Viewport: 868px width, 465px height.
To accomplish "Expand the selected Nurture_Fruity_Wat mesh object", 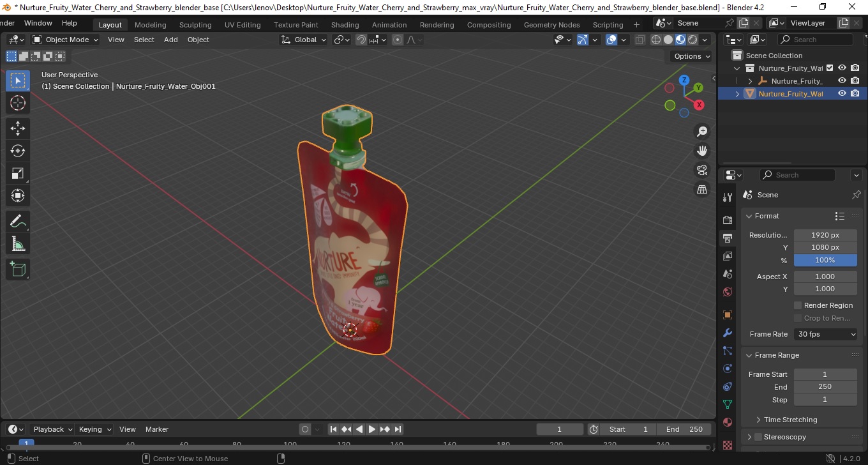I will 738,93.
